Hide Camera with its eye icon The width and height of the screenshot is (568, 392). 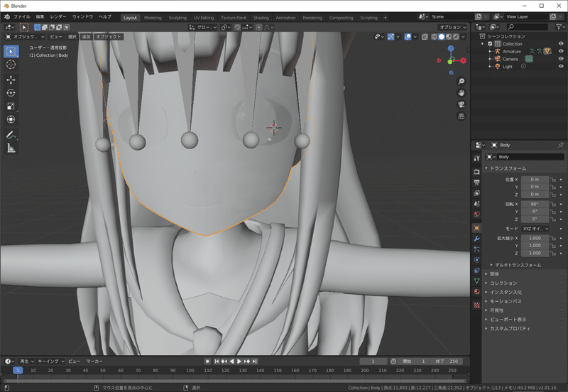(561, 59)
